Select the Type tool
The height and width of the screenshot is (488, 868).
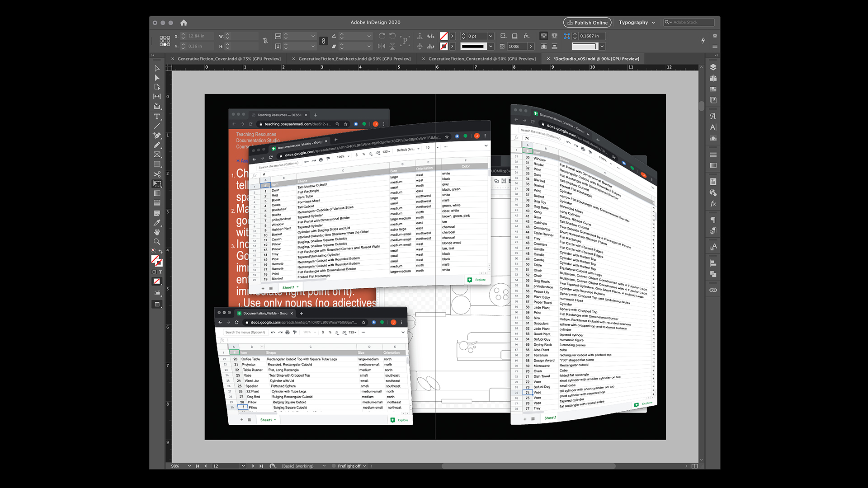tap(157, 116)
